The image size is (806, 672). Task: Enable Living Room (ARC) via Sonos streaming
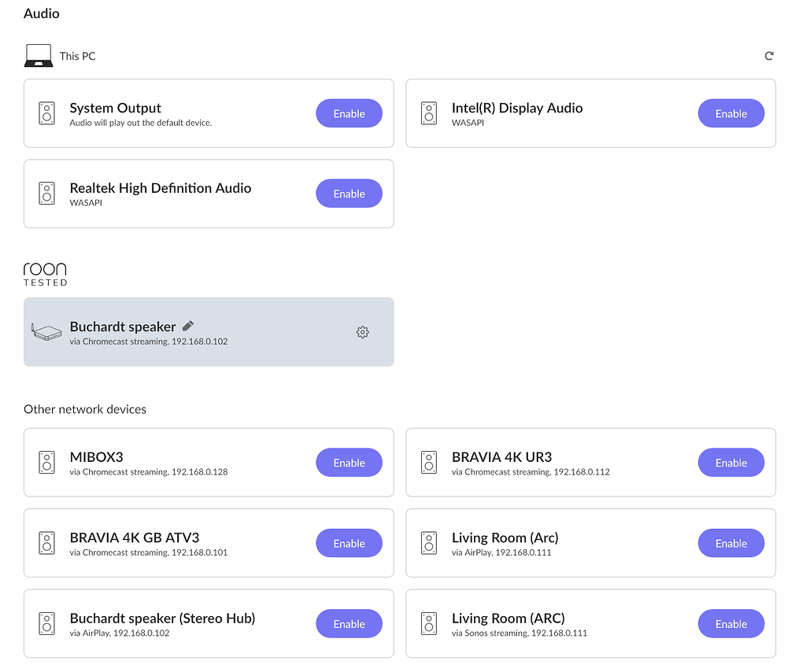pyautogui.click(x=730, y=623)
